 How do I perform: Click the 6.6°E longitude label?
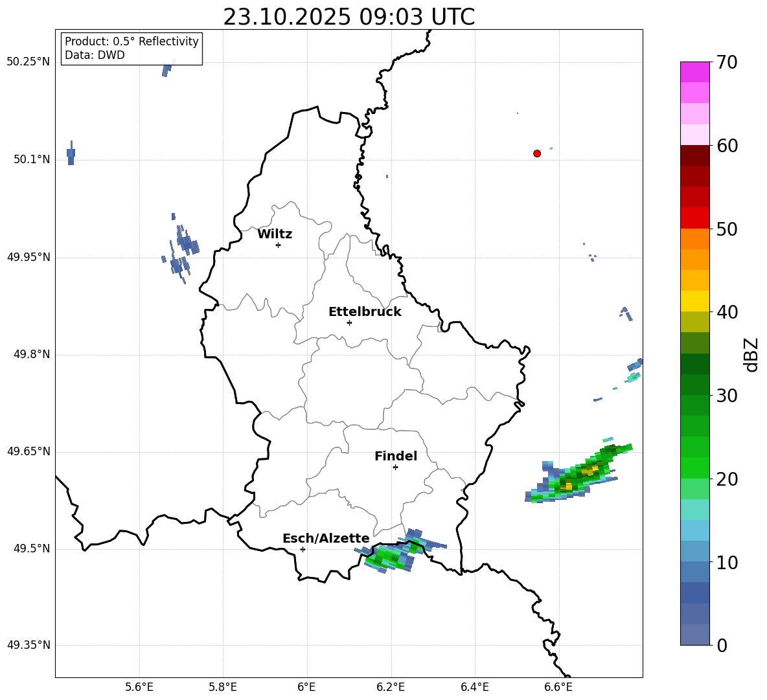[558, 687]
